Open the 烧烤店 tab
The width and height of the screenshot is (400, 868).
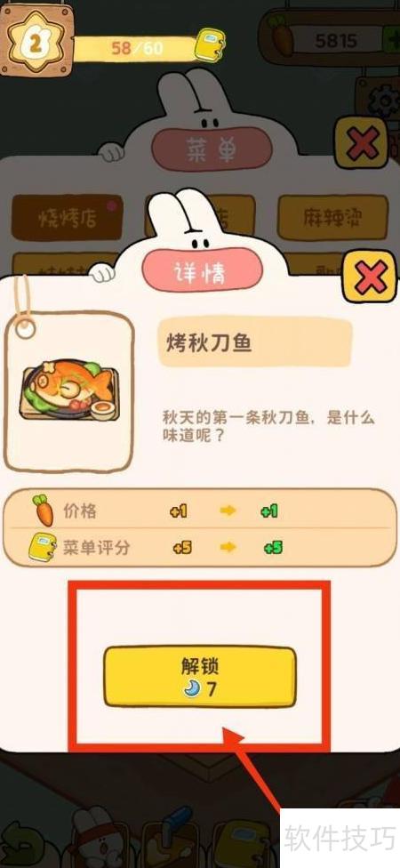point(67,218)
